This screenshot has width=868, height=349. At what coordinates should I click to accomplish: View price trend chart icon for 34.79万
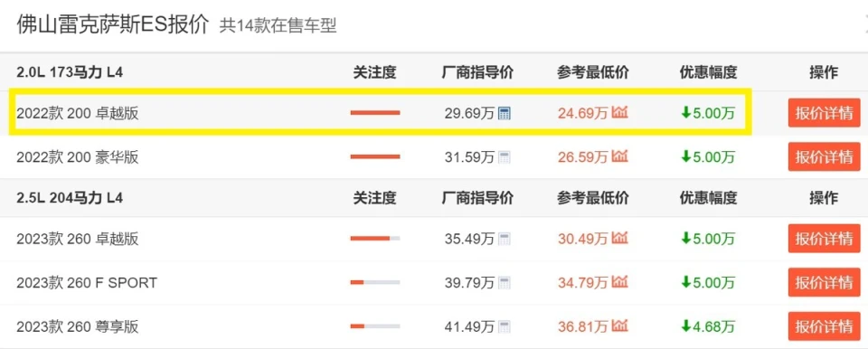coord(620,282)
